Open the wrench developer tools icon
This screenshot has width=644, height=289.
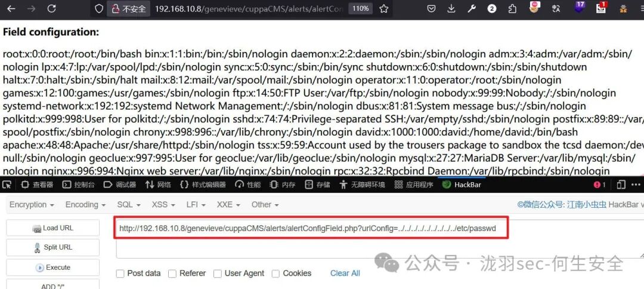(x=472, y=8)
